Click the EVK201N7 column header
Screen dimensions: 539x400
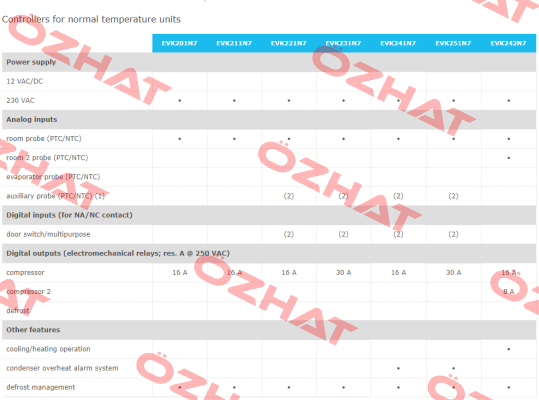coord(179,43)
